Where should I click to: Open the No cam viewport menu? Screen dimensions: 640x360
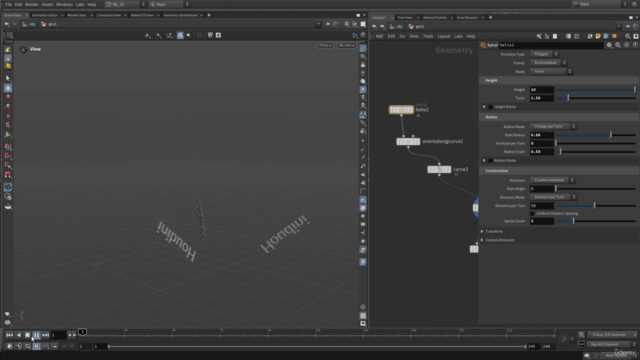tap(346, 45)
